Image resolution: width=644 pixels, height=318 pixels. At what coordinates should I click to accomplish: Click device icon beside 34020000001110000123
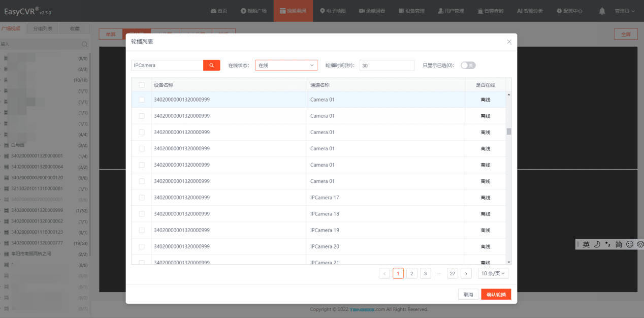click(6, 232)
